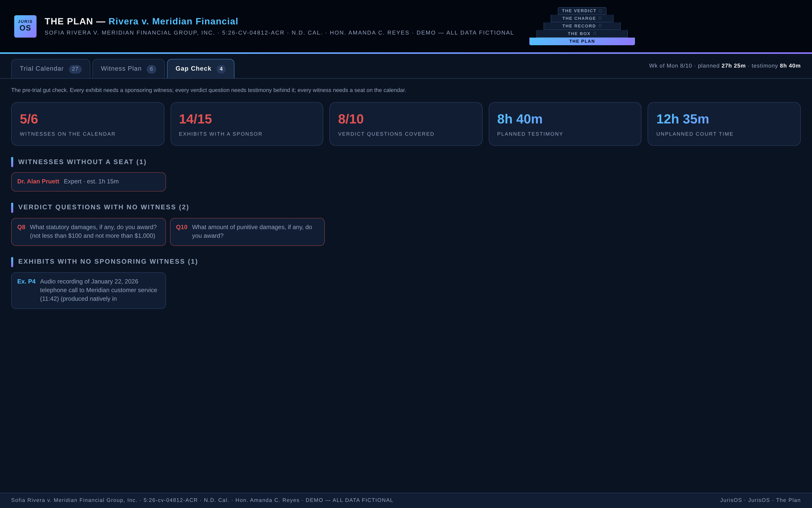
Task: Switch to the Trial Calendar tab
Action: point(51,69)
